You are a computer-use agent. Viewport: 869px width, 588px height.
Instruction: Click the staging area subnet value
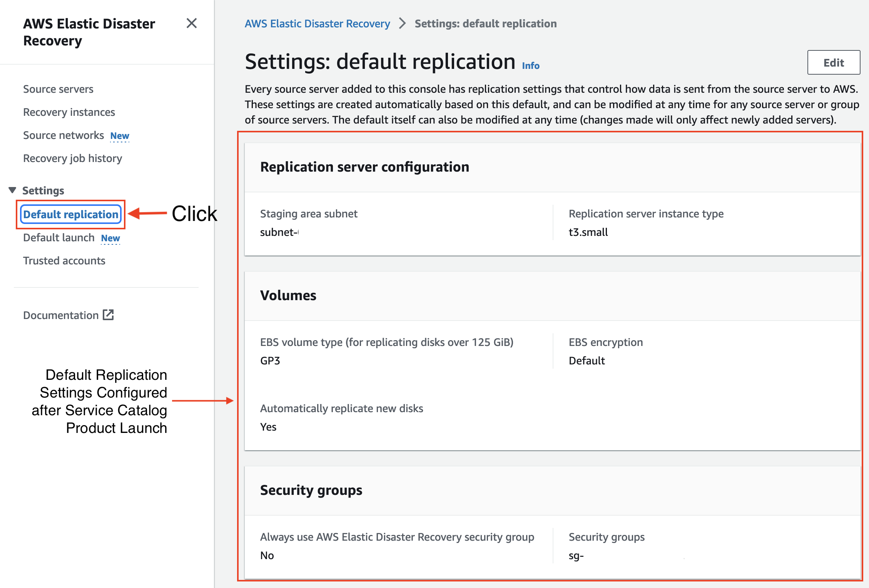279,232
